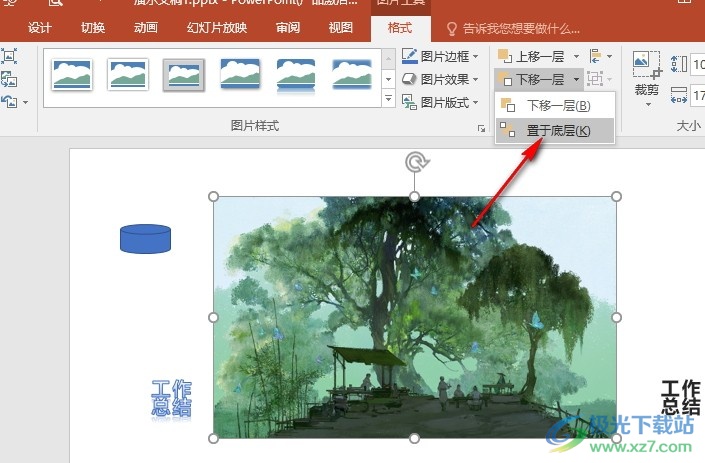This screenshot has height=463, width=705.
Task: Switch to the 视图 tab
Action: pos(341,28)
